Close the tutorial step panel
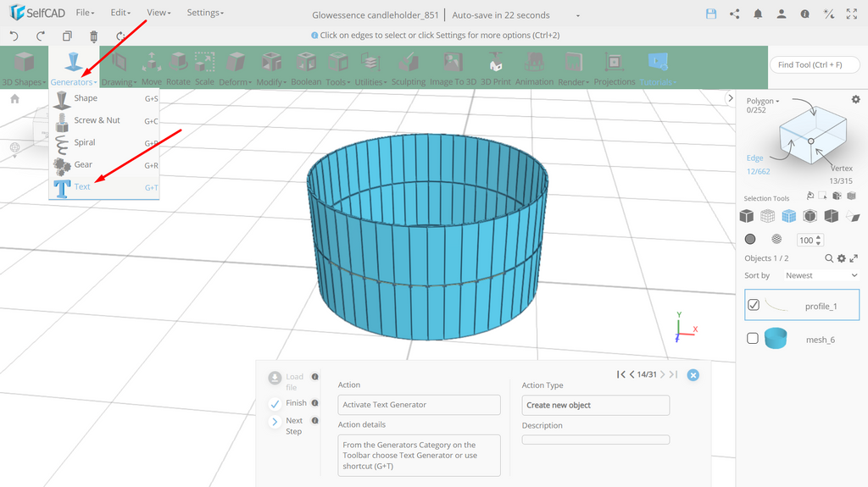This screenshot has width=868, height=487. point(693,375)
